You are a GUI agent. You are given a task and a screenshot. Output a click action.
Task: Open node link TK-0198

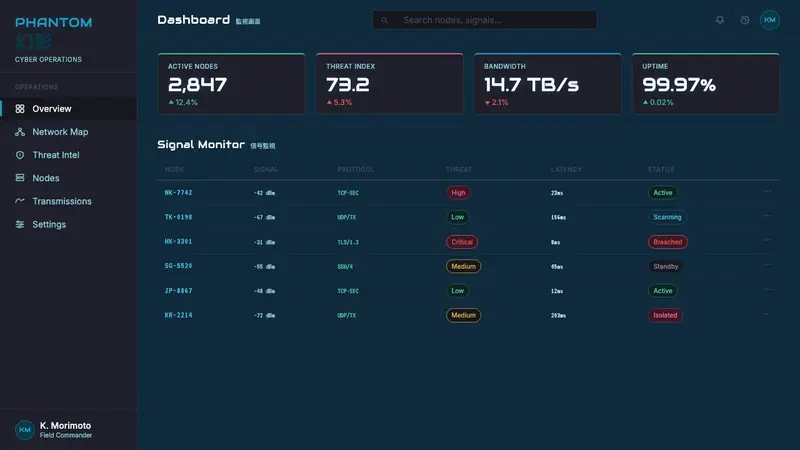point(178,217)
